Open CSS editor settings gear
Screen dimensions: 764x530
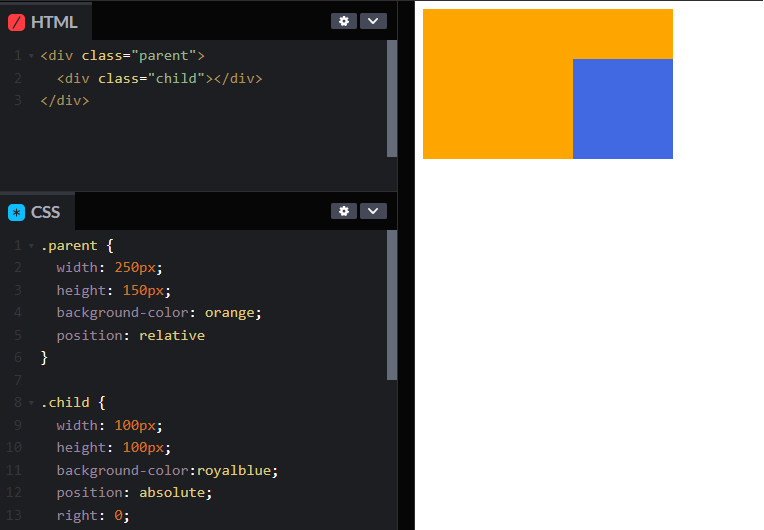click(x=344, y=211)
